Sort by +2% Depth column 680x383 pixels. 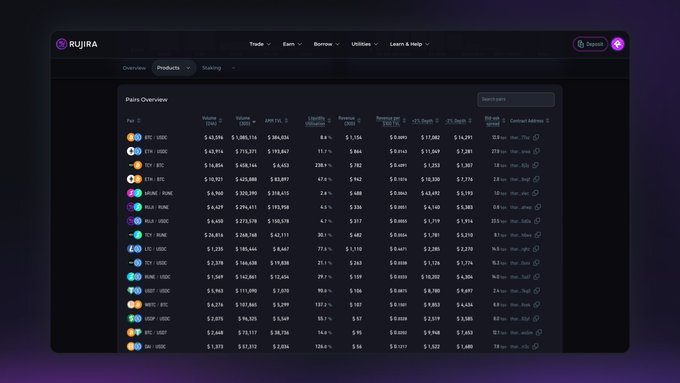[425, 121]
